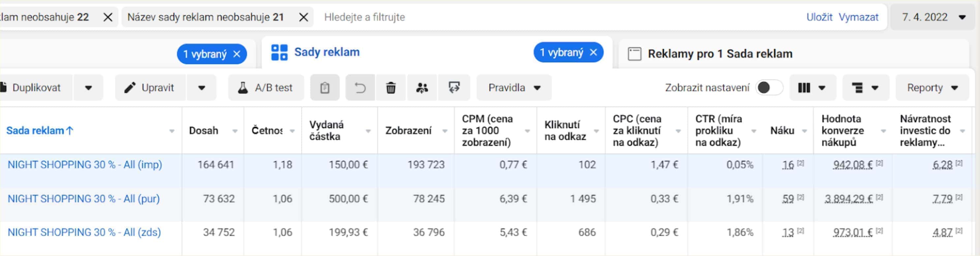Click the refresh screen icon beside audience
The height and width of the screenshot is (256, 980).
point(454,88)
